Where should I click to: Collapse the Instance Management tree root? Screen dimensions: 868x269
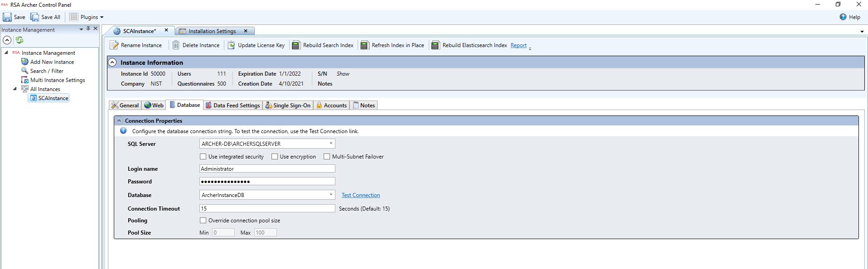(x=6, y=53)
